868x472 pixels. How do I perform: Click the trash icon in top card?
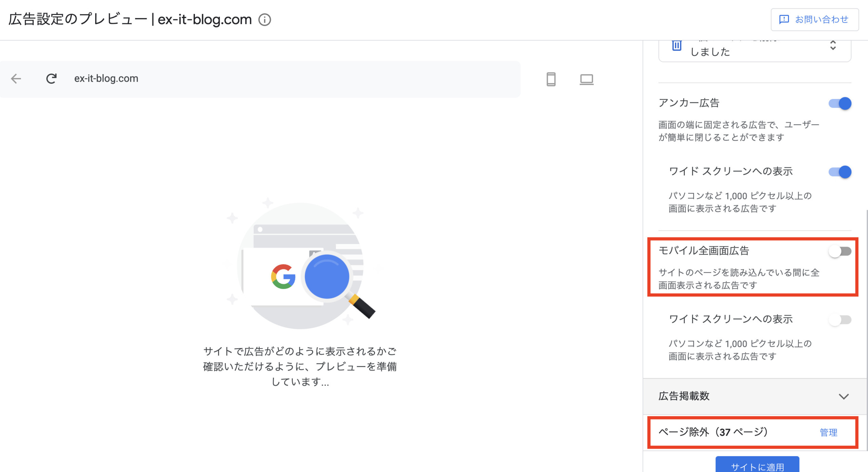[676, 45]
